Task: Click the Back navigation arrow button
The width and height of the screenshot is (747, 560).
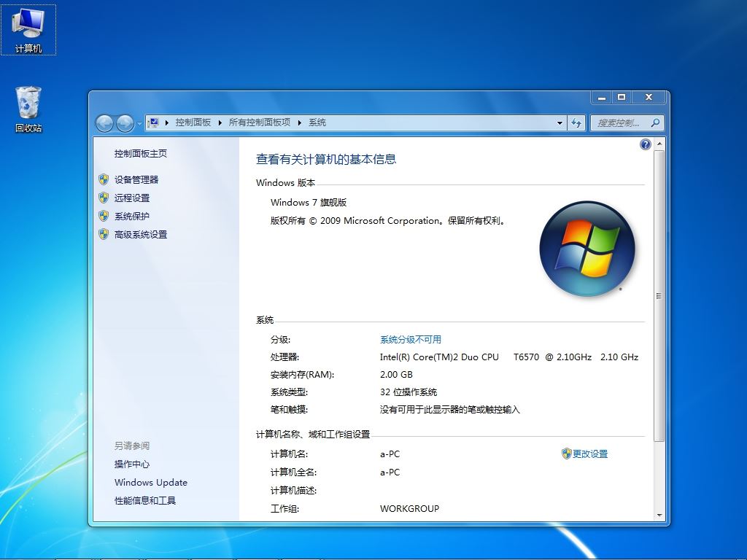Action: point(104,123)
